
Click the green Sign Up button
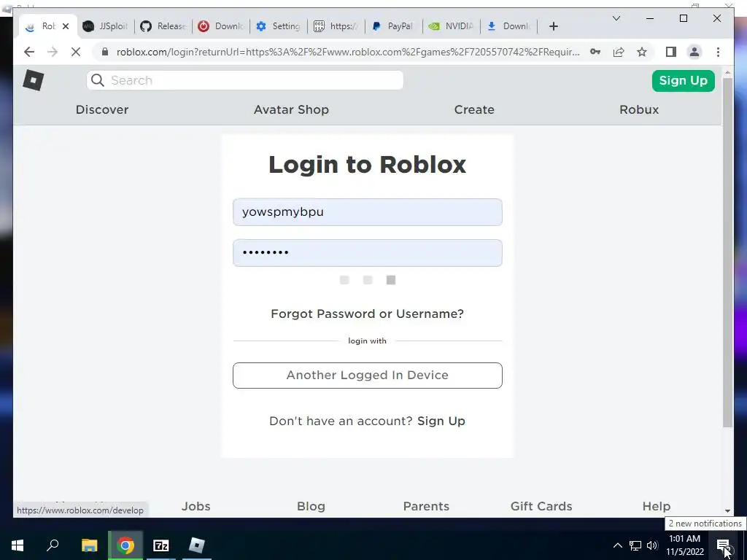tap(683, 80)
